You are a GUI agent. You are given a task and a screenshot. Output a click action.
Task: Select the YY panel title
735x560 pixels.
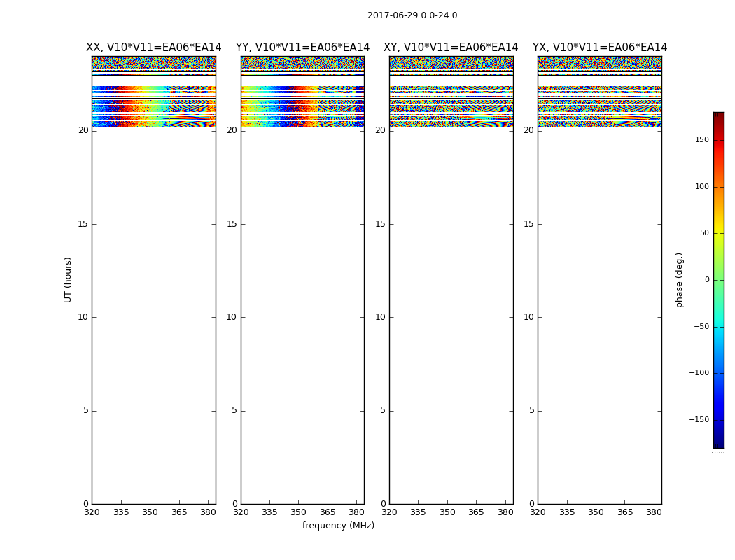pyautogui.click(x=302, y=48)
